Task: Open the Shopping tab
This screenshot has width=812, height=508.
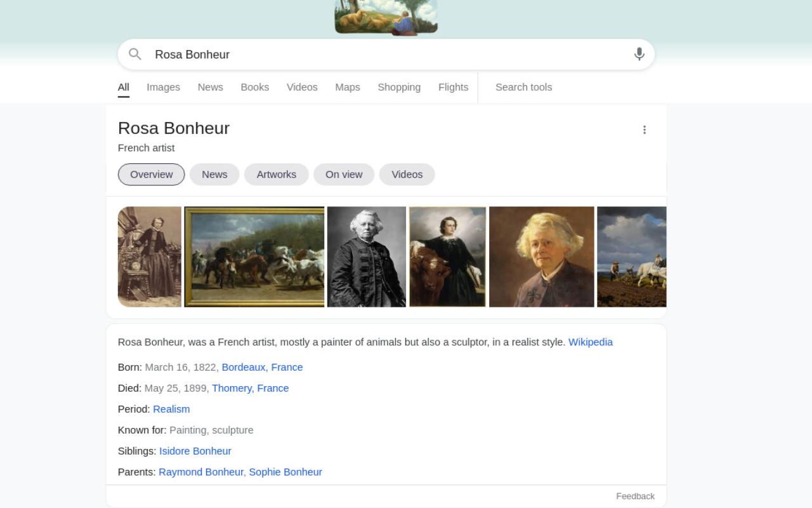Action: coord(399,88)
